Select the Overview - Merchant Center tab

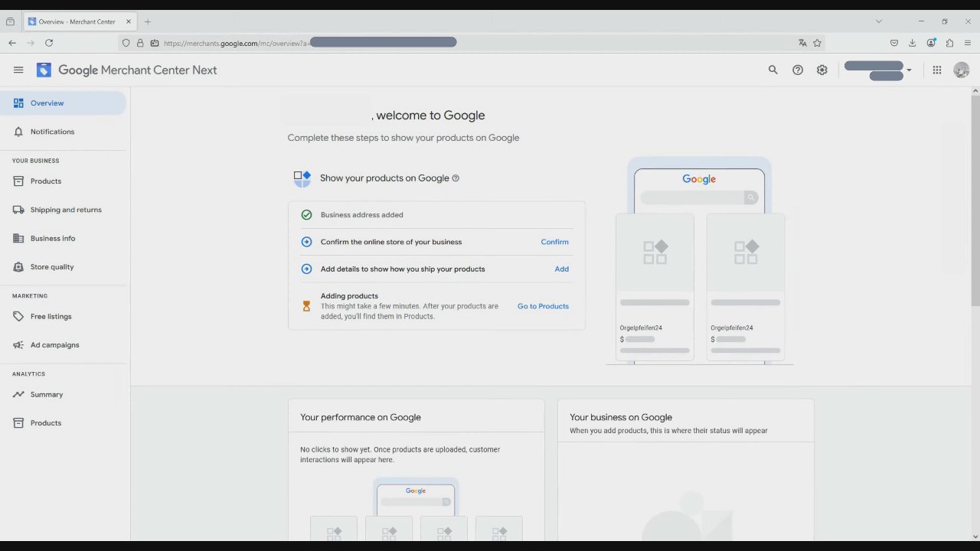click(80, 21)
